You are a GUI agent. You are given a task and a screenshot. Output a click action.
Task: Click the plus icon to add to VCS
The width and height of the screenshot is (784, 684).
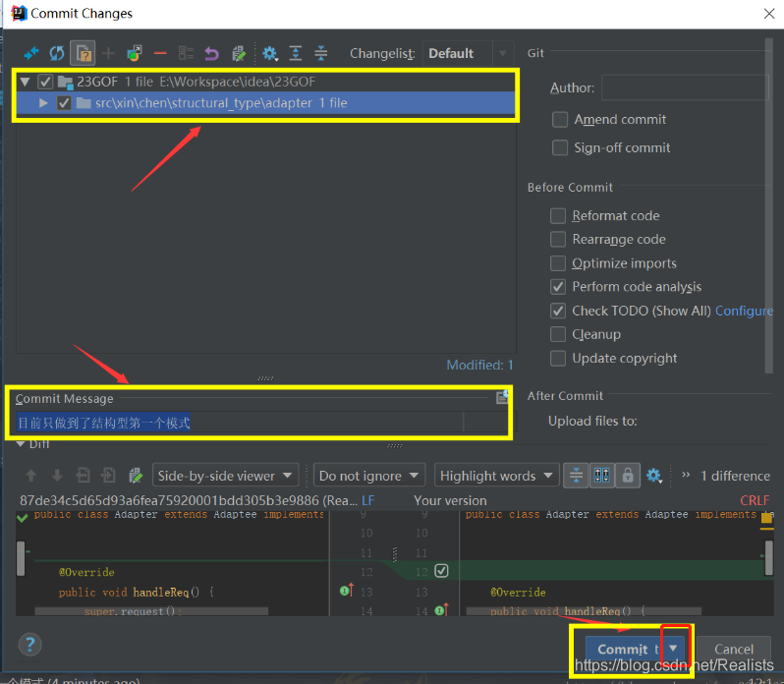coord(108,53)
